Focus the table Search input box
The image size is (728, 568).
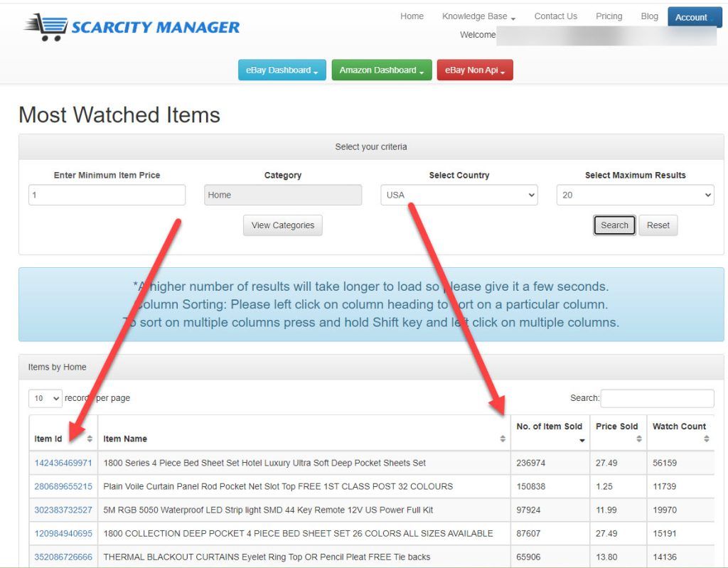click(x=657, y=399)
